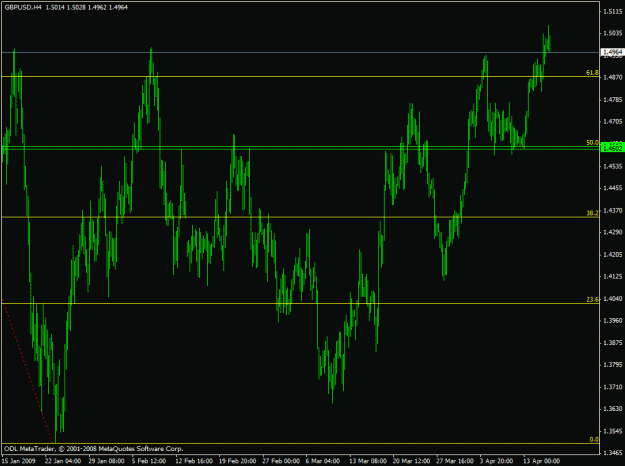The width and height of the screenshot is (625, 466).
Task: Click the 19 Feb 20:00 time label
Action: pyautogui.click(x=238, y=461)
